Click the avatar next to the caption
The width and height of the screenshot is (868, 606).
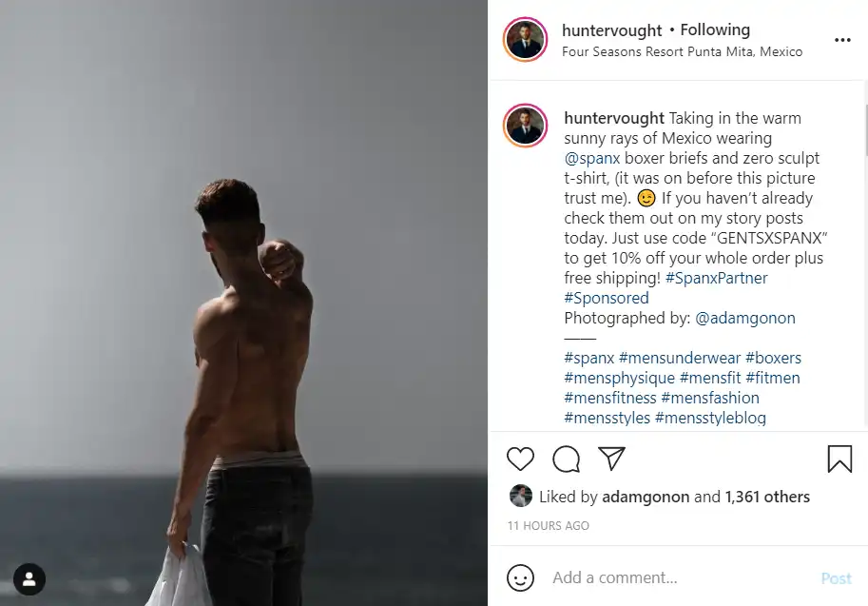(525, 126)
